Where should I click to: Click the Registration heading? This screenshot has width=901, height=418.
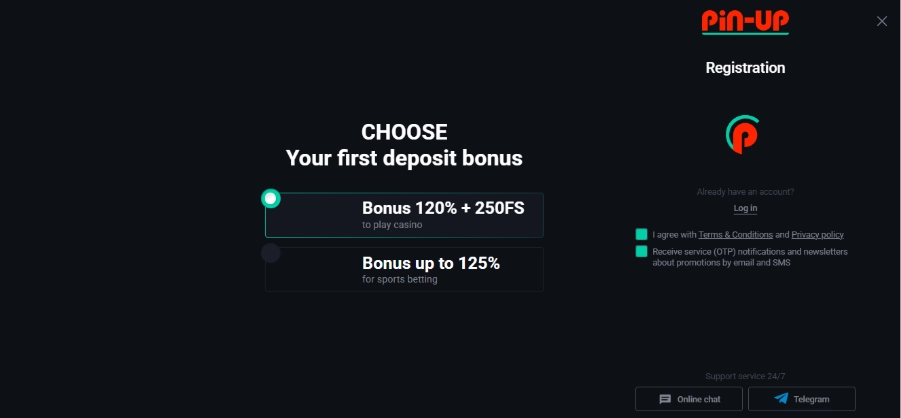click(745, 68)
